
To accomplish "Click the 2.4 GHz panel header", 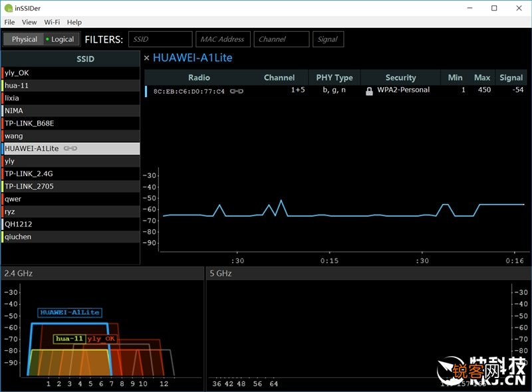I will pyautogui.click(x=102, y=273).
